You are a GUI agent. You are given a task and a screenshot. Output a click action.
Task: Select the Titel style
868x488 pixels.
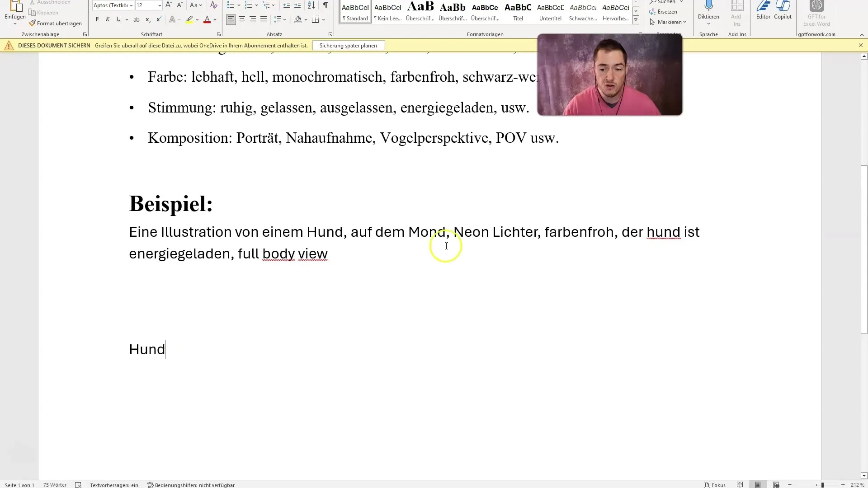point(518,12)
